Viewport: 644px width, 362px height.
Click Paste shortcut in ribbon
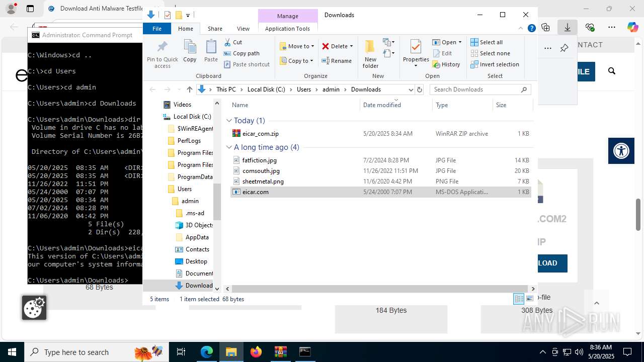(x=247, y=64)
